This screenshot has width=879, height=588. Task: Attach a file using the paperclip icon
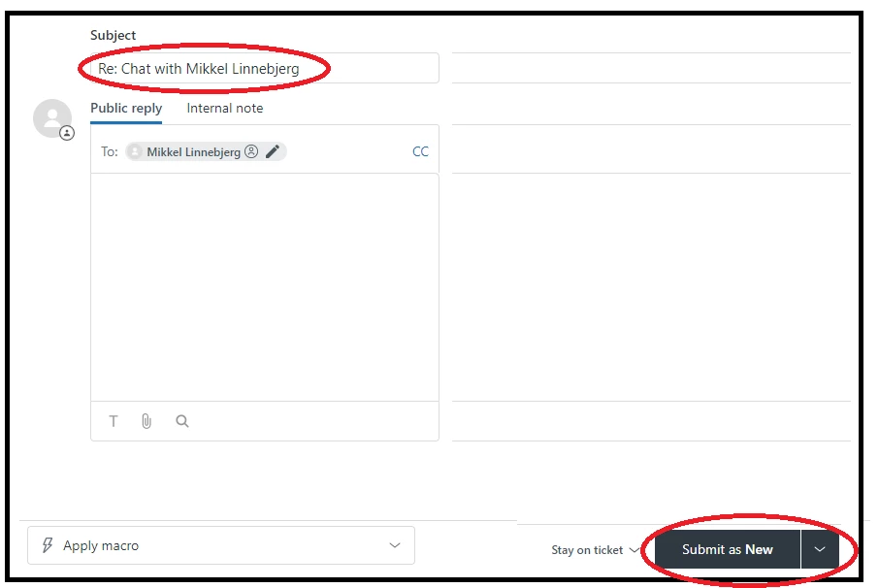[x=146, y=421]
